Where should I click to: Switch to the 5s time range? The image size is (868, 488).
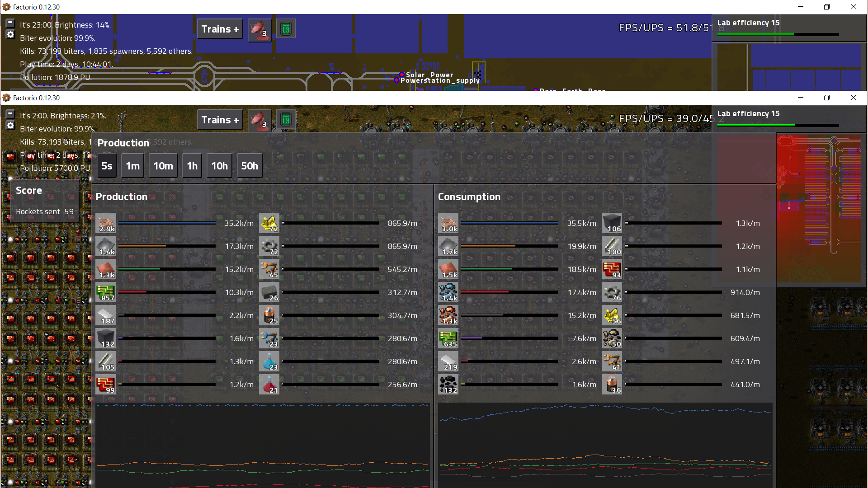[x=107, y=166]
